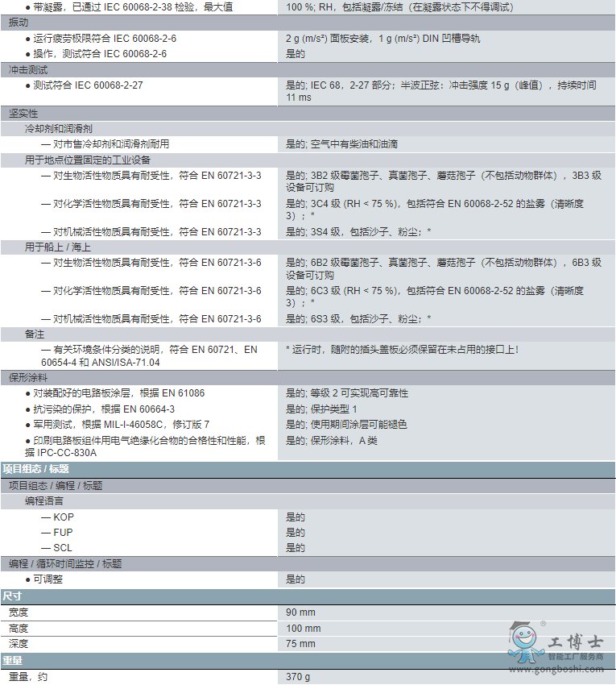Click value 冲击强度 15 g 持续时间 11 ms
The height and width of the screenshot is (685, 616).
[441, 91]
